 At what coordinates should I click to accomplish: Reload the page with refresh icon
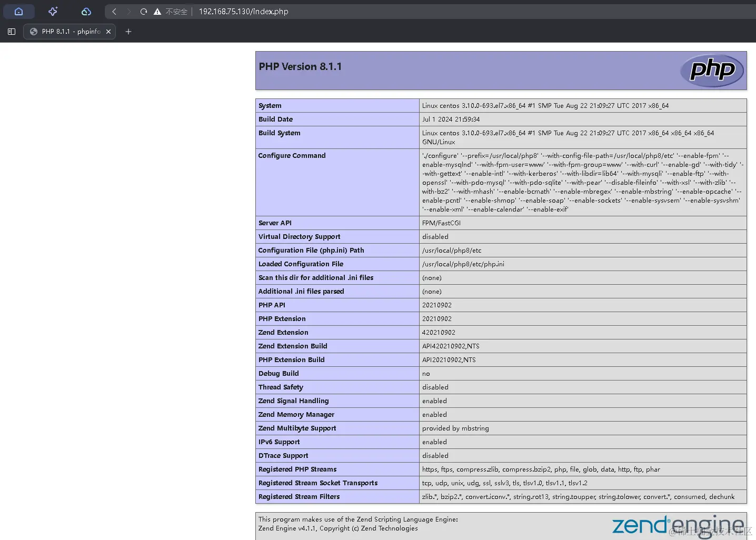144,11
